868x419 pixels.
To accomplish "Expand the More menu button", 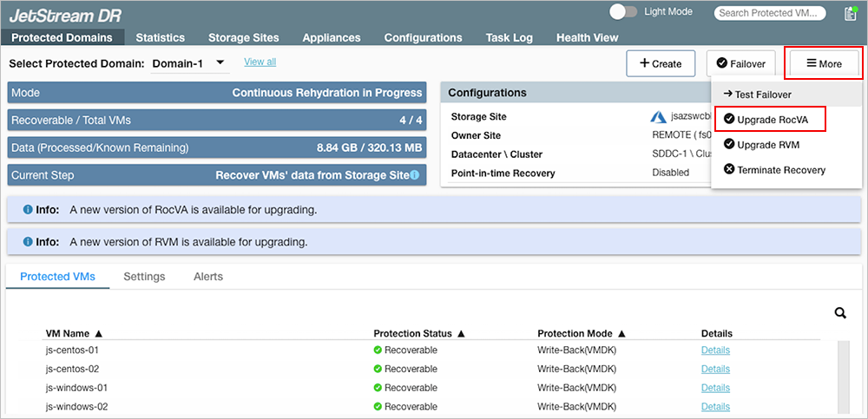I will click(x=823, y=63).
